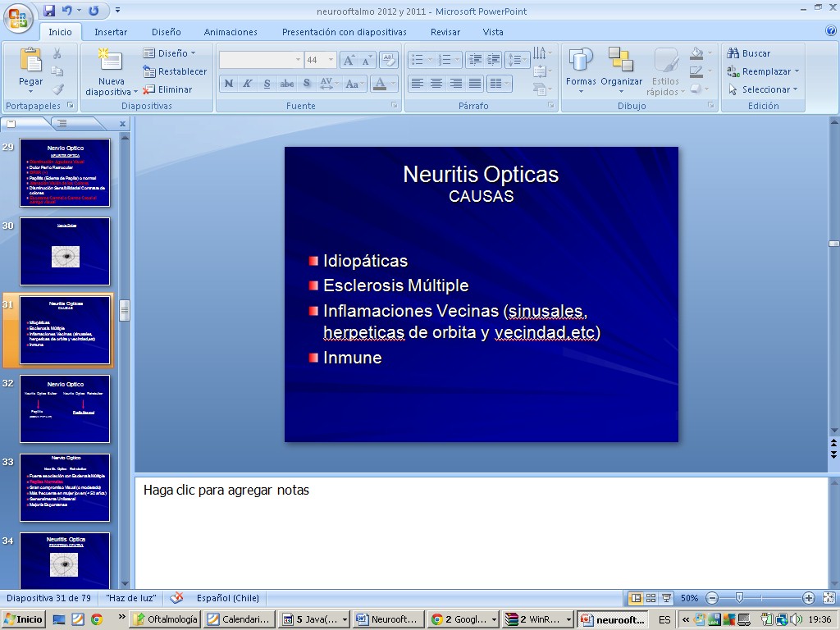
Task: Save using the quick access disk icon
Action: coord(49,11)
